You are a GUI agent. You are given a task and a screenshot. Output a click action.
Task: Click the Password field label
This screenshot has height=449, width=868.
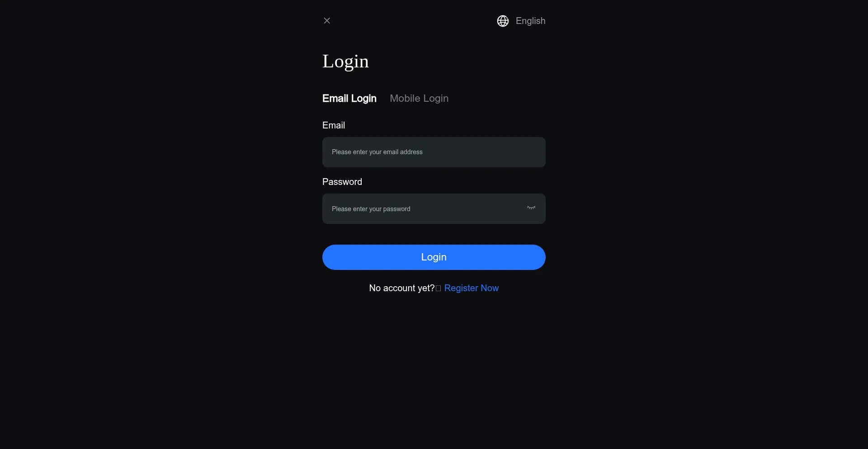pos(342,182)
